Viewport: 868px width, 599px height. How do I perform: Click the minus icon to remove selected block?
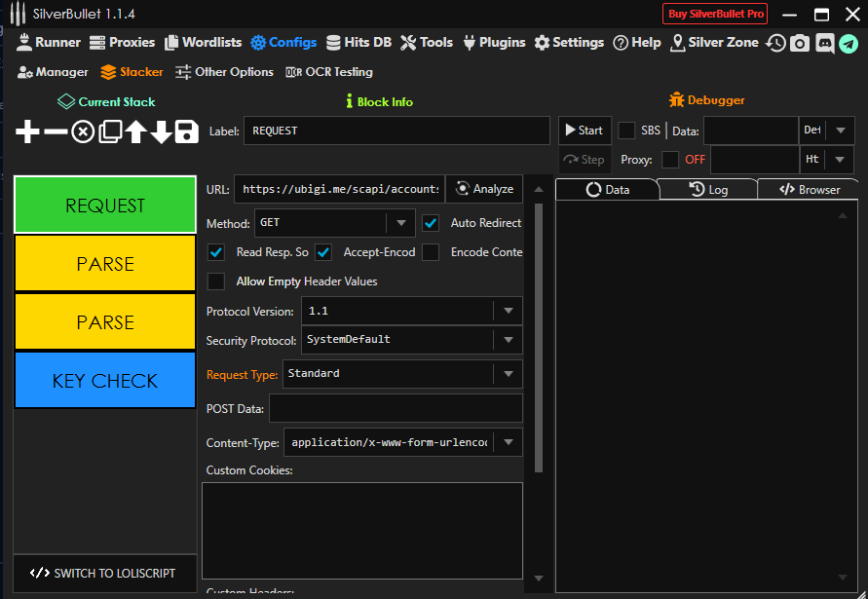56,132
